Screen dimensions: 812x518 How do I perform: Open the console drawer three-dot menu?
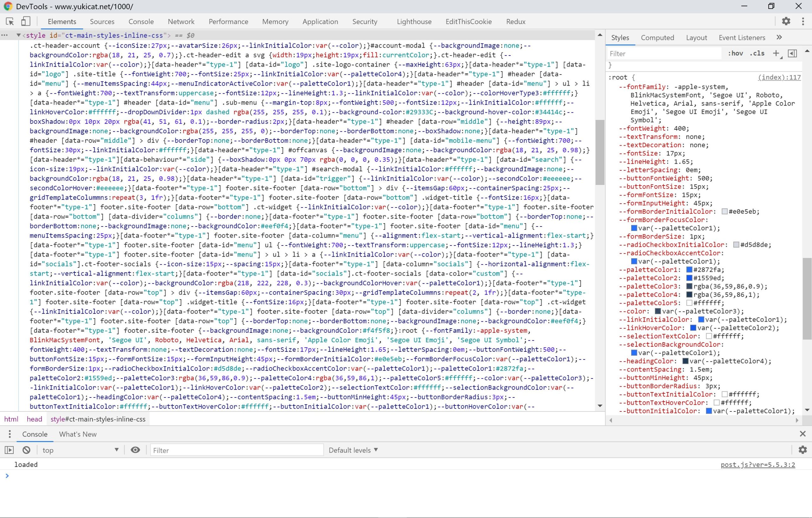pyautogui.click(x=10, y=434)
